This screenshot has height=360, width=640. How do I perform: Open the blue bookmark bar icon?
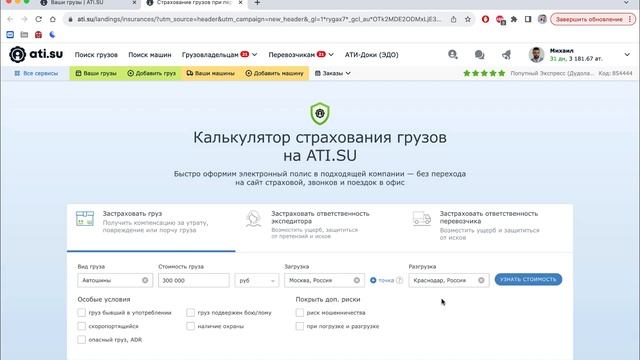click(10, 35)
